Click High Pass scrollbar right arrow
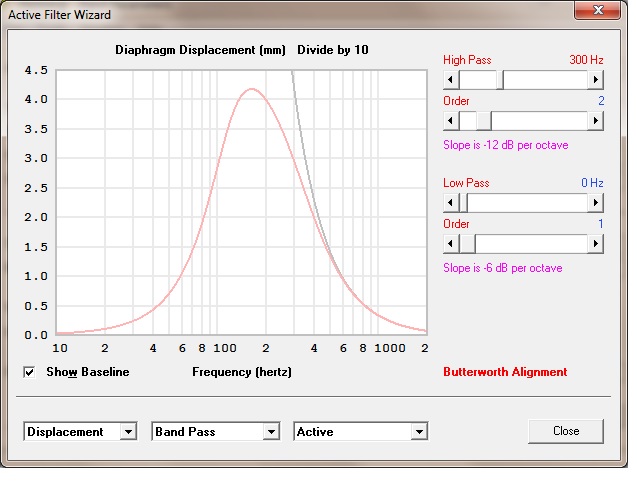 596,79
